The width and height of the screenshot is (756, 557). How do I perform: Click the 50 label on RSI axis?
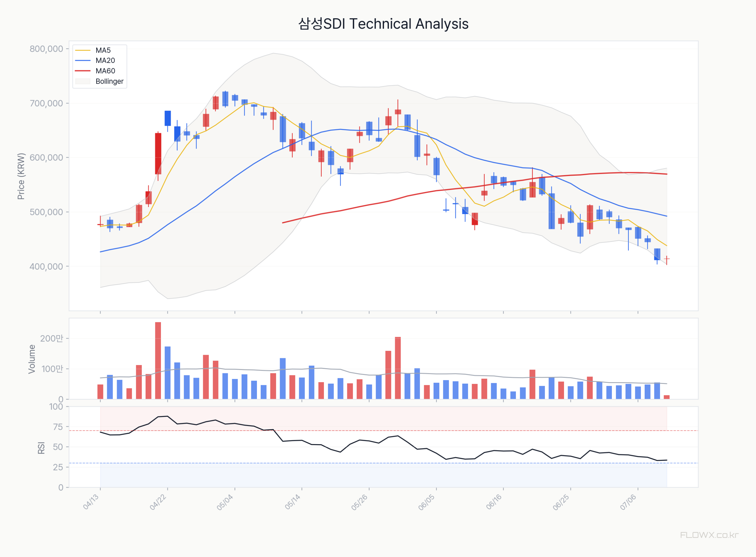coord(58,447)
